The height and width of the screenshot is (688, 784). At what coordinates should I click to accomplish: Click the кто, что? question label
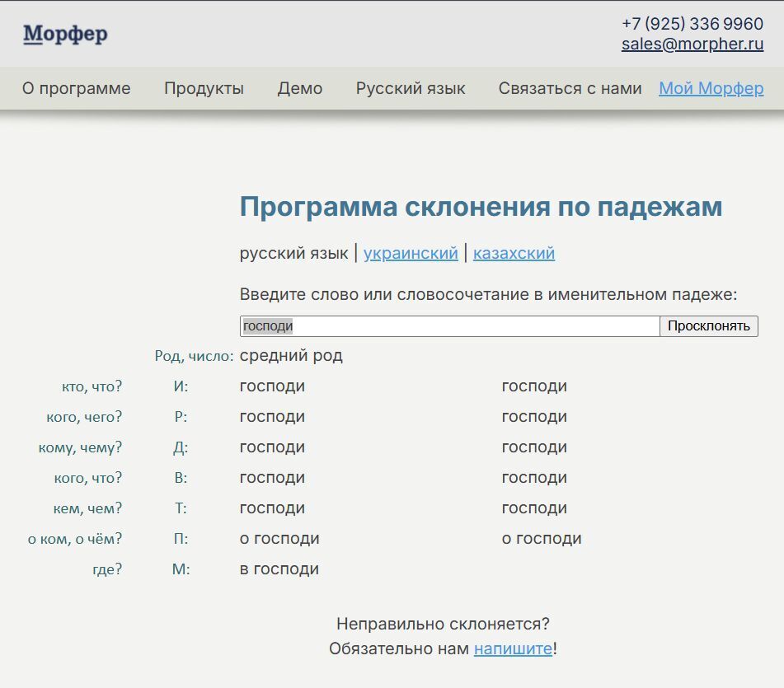[x=92, y=386]
